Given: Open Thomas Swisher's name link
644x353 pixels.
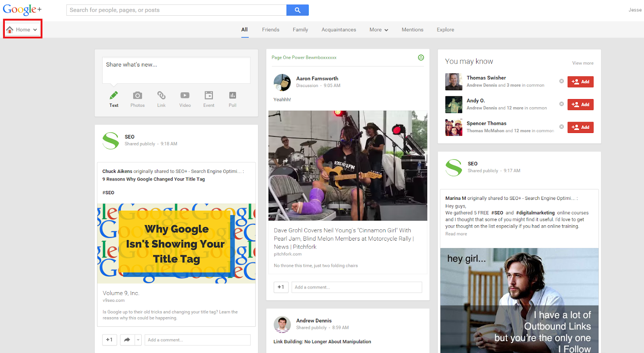Looking at the screenshot, I should (x=486, y=78).
